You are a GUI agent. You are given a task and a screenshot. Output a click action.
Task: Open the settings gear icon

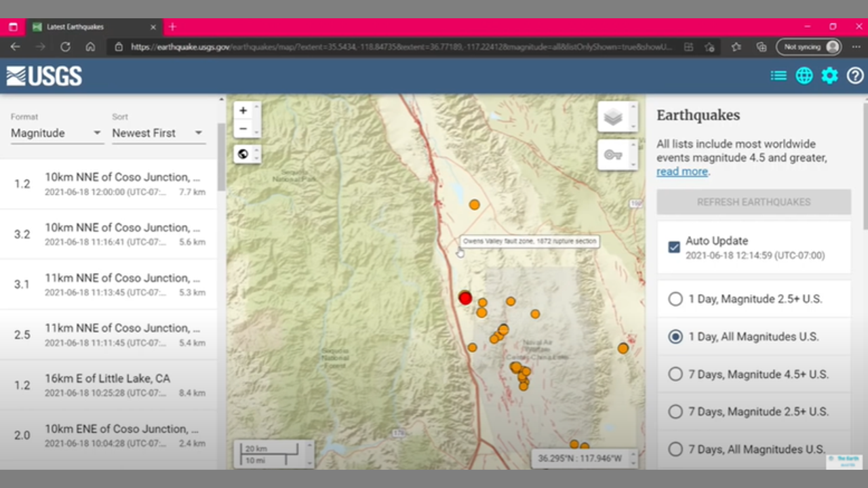(x=829, y=76)
